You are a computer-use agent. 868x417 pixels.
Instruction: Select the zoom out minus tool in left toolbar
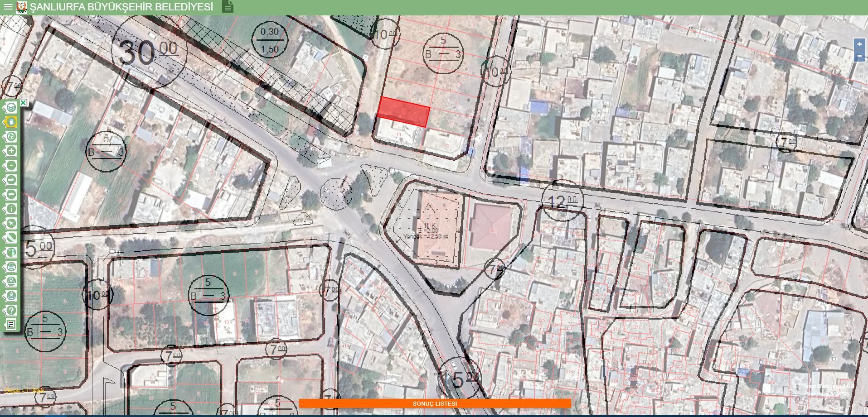pos(11,165)
